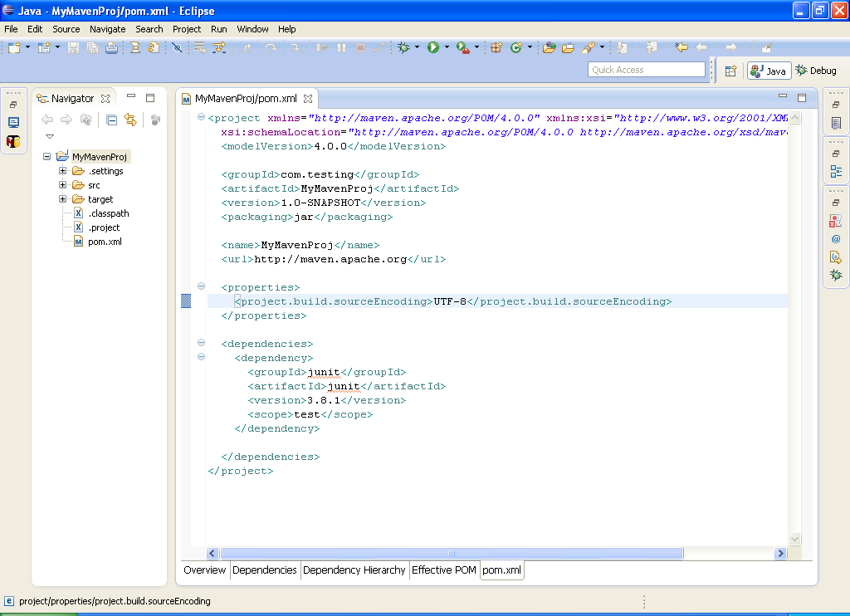Click the Open Type toolbar icon
Image resolution: width=850 pixels, height=616 pixels.
pos(550,47)
